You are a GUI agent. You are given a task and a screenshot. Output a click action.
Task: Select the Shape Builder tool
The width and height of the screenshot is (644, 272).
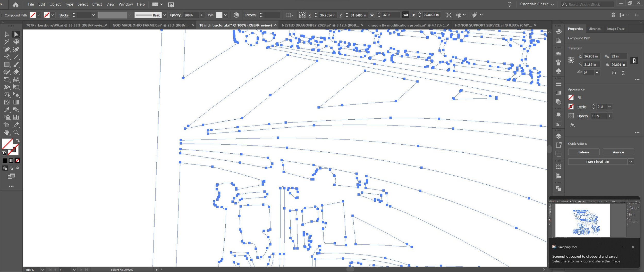click(x=7, y=95)
